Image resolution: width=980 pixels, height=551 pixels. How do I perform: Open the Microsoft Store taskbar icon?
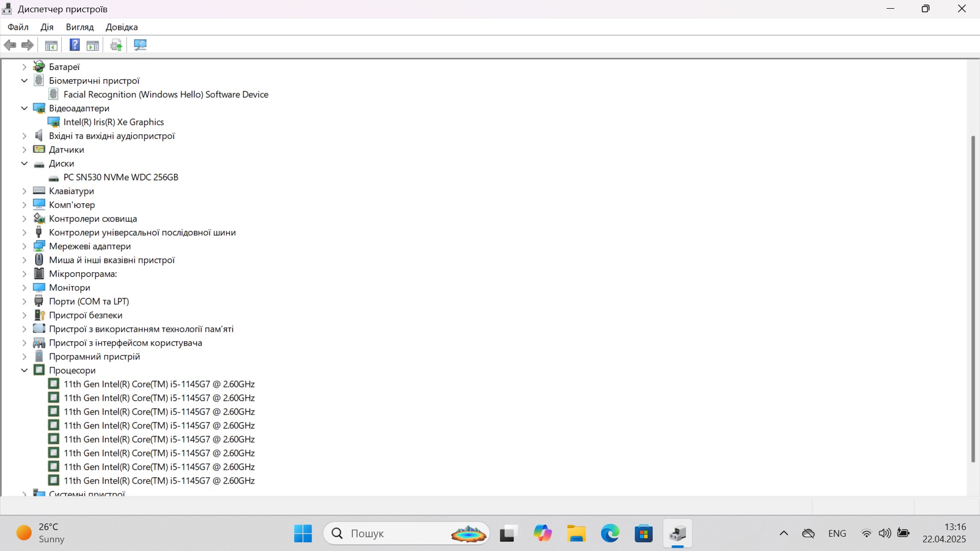[643, 534]
